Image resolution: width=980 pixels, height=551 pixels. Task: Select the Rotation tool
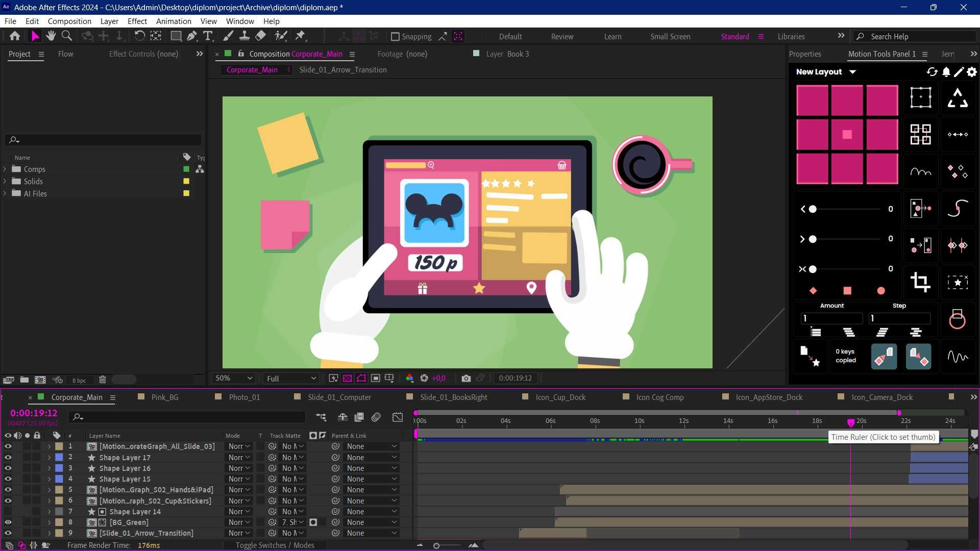[139, 36]
